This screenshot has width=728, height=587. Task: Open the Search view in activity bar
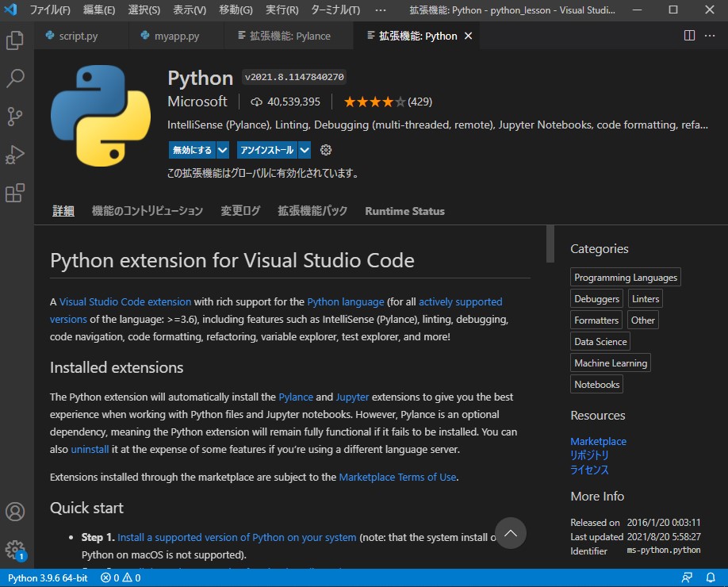(x=15, y=79)
